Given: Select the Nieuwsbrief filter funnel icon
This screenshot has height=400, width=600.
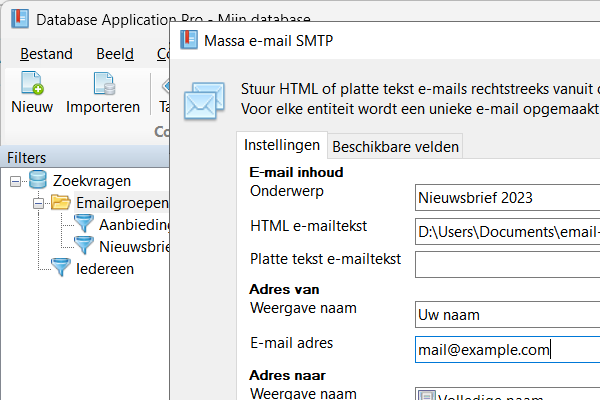Looking at the screenshot, I should (x=84, y=246).
